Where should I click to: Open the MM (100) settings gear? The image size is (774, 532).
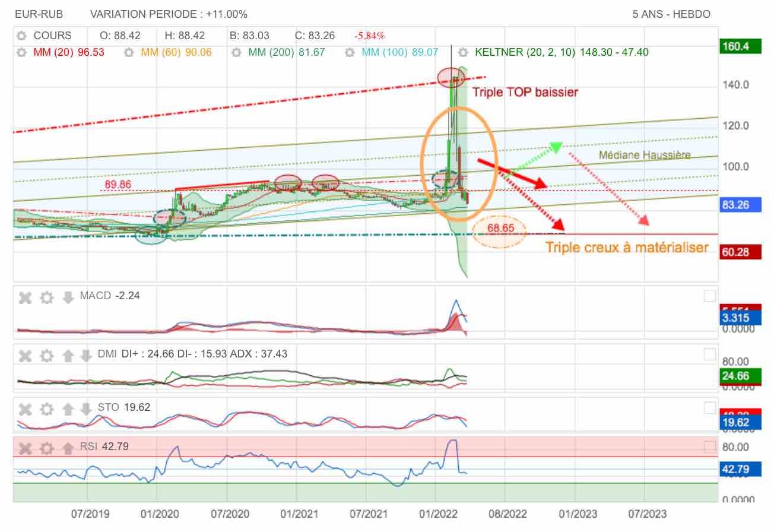350,52
